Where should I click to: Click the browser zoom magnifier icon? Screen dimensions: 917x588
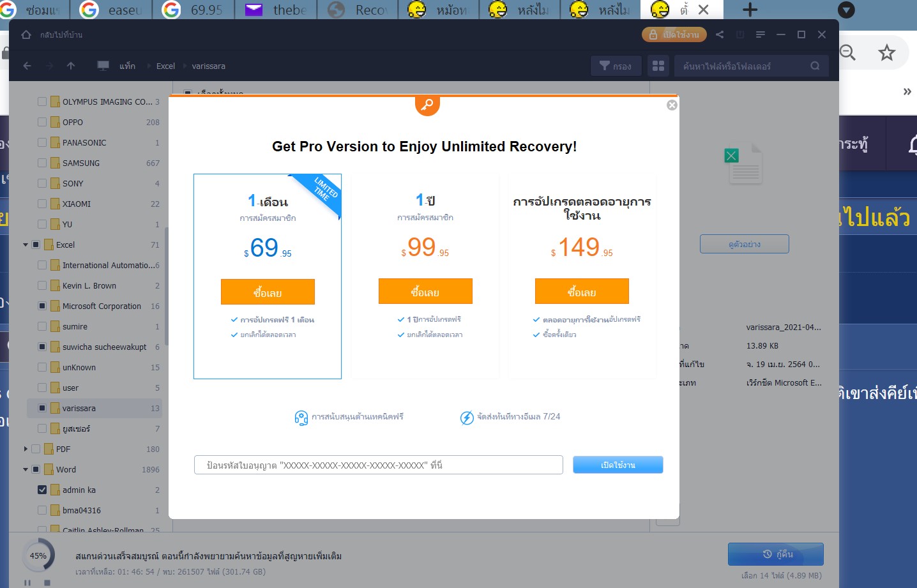847,52
